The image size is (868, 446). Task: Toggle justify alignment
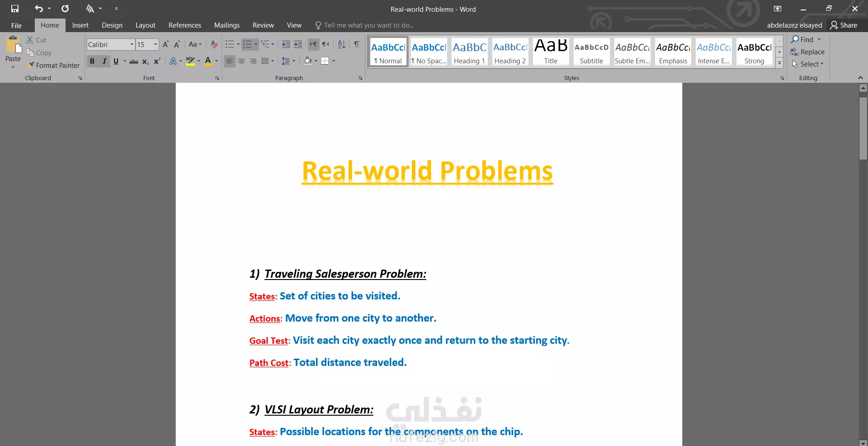click(265, 61)
